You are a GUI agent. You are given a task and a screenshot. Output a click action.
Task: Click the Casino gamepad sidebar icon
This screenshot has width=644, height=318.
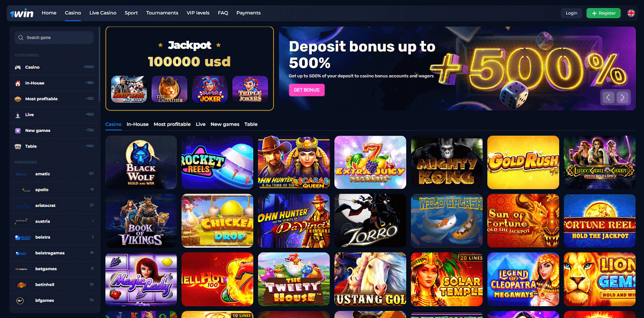click(18, 67)
